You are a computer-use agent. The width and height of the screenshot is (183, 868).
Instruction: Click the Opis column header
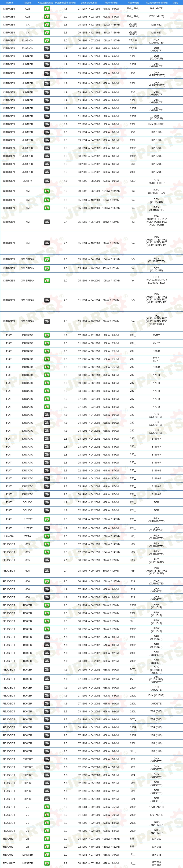[176, 2]
